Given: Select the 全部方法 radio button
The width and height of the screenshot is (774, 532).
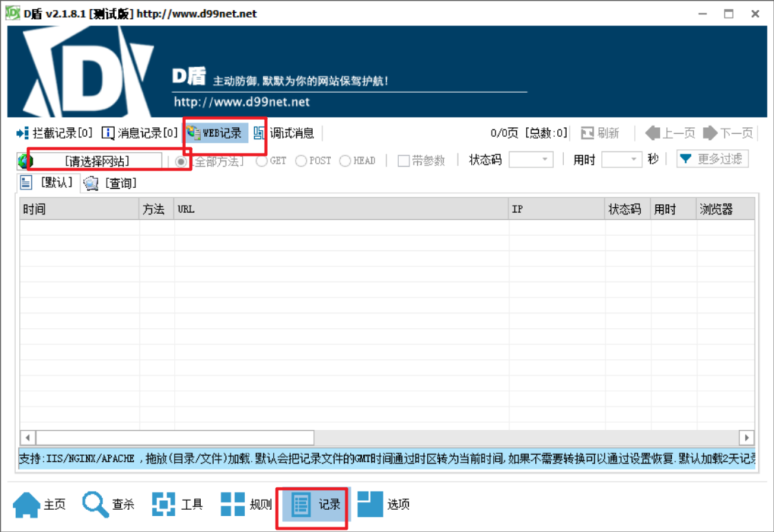Looking at the screenshot, I should [181, 161].
